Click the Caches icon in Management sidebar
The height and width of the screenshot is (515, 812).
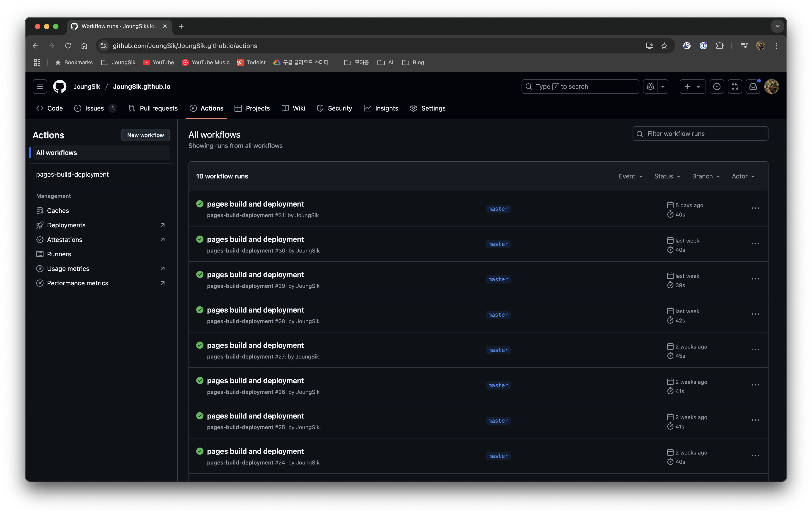click(x=40, y=210)
